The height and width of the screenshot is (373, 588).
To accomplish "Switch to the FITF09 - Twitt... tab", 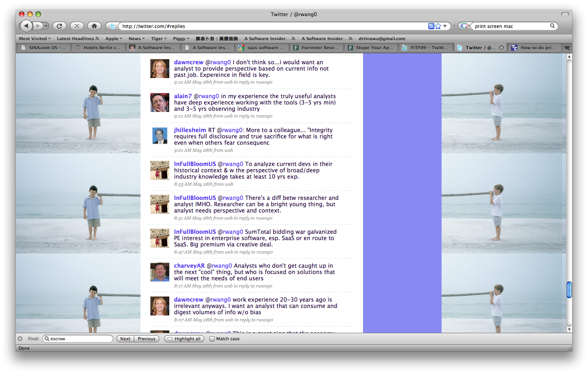I will (425, 48).
